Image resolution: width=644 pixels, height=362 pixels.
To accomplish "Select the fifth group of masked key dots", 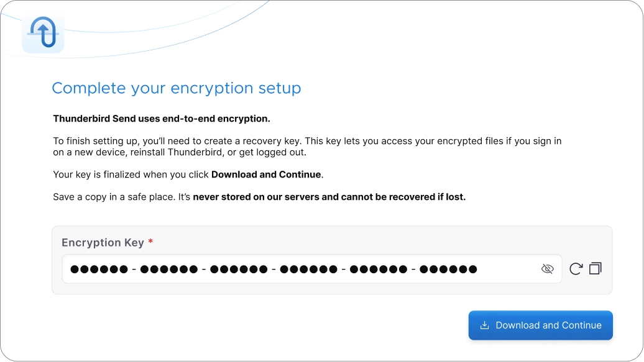I will pos(378,269).
